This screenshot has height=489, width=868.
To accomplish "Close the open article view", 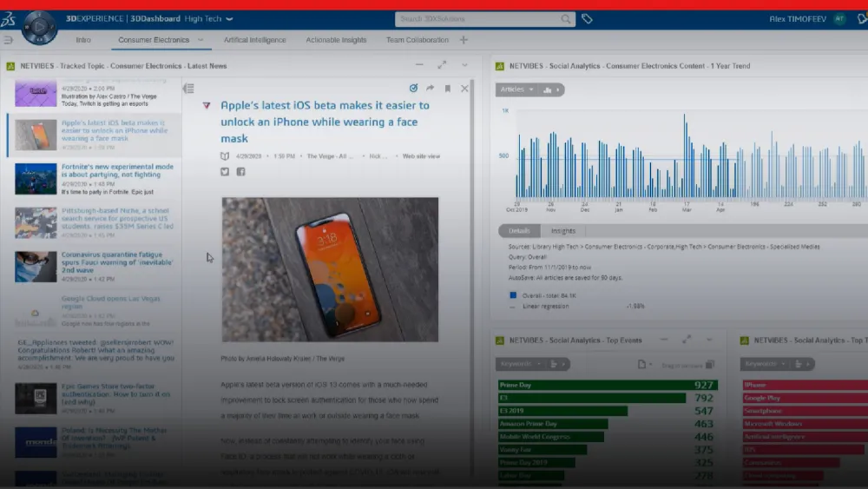I will [464, 88].
